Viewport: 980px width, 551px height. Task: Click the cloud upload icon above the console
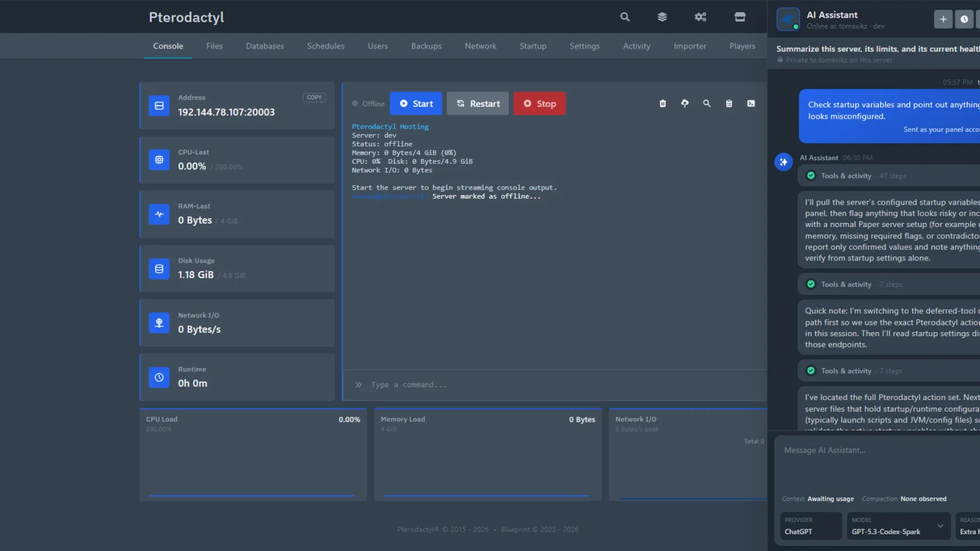[x=685, y=104]
